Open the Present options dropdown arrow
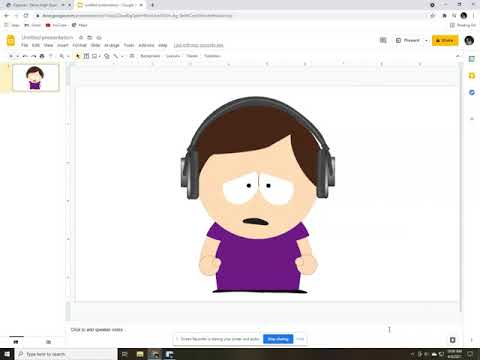This screenshot has width=480, height=360. 426,41
